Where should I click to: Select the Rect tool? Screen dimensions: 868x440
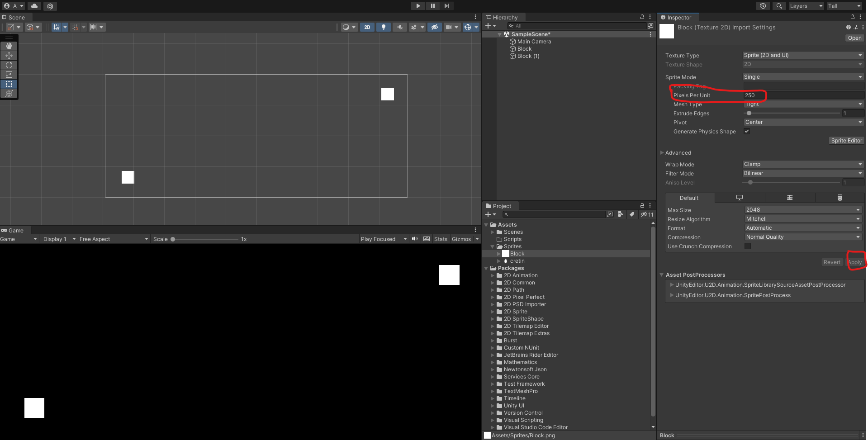[9, 84]
